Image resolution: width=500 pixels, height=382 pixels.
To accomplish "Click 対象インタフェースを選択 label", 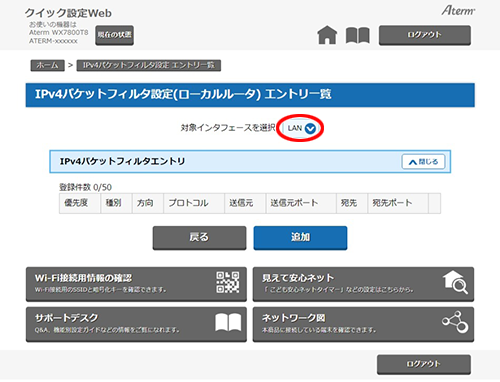I will (x=228, y=128).
